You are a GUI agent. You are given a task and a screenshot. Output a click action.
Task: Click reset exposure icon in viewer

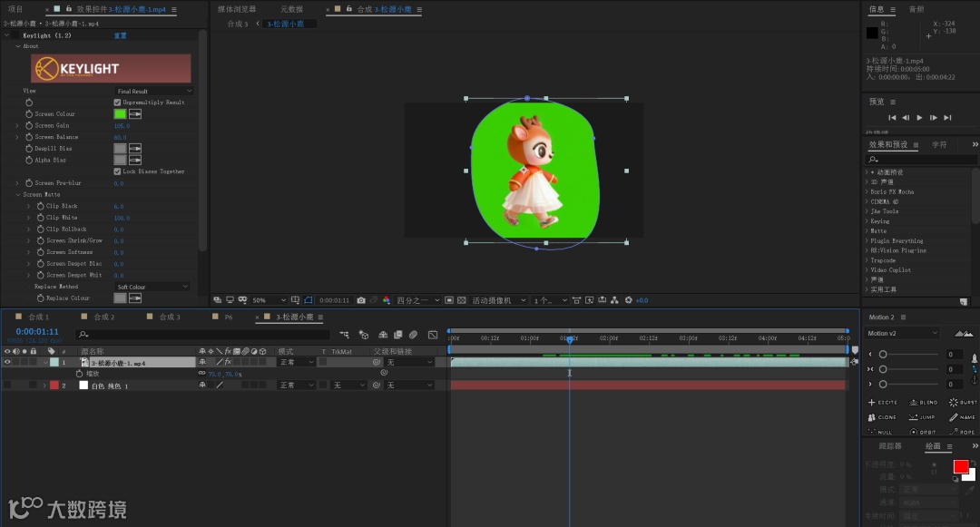coord(628,300)
